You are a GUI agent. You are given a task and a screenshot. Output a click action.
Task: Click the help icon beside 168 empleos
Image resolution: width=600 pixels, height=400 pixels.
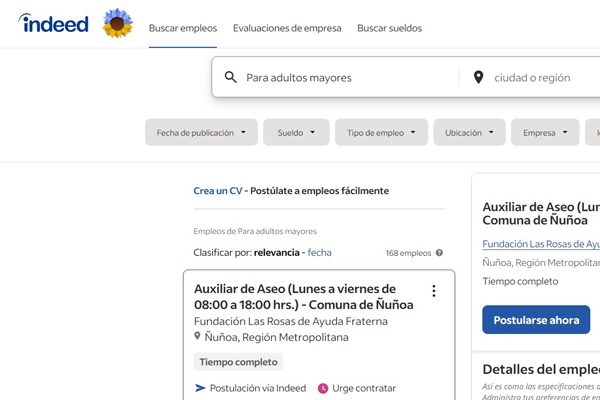[x=439, y=253]
